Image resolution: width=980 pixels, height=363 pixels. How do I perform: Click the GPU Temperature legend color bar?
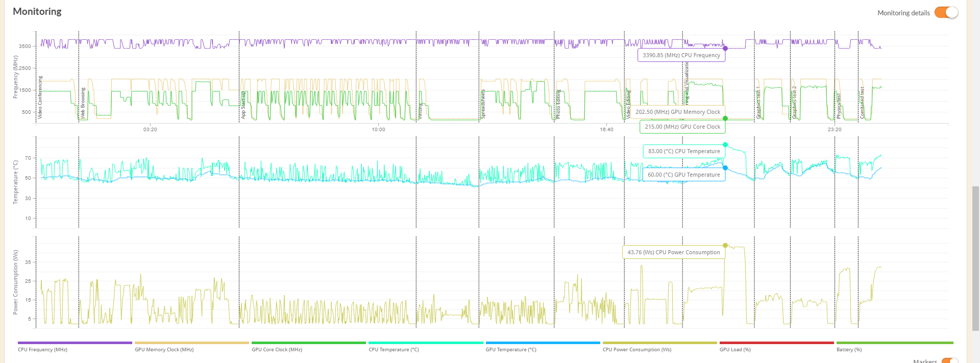(x=543, y=343)
